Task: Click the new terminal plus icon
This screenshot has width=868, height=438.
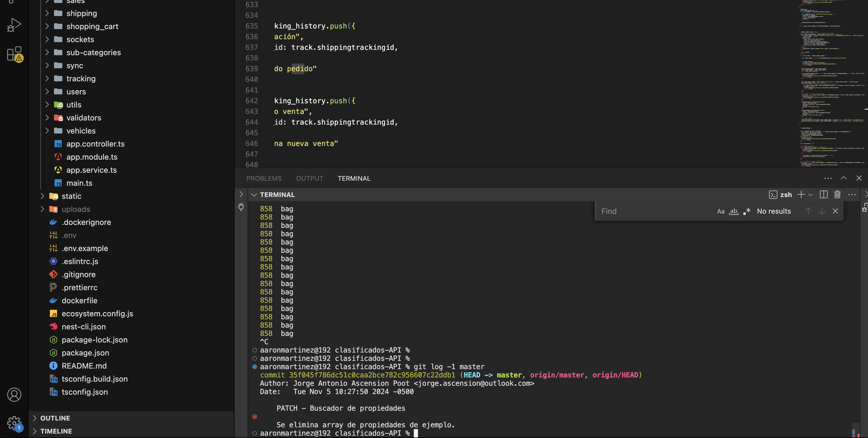Action: [801, 194]
